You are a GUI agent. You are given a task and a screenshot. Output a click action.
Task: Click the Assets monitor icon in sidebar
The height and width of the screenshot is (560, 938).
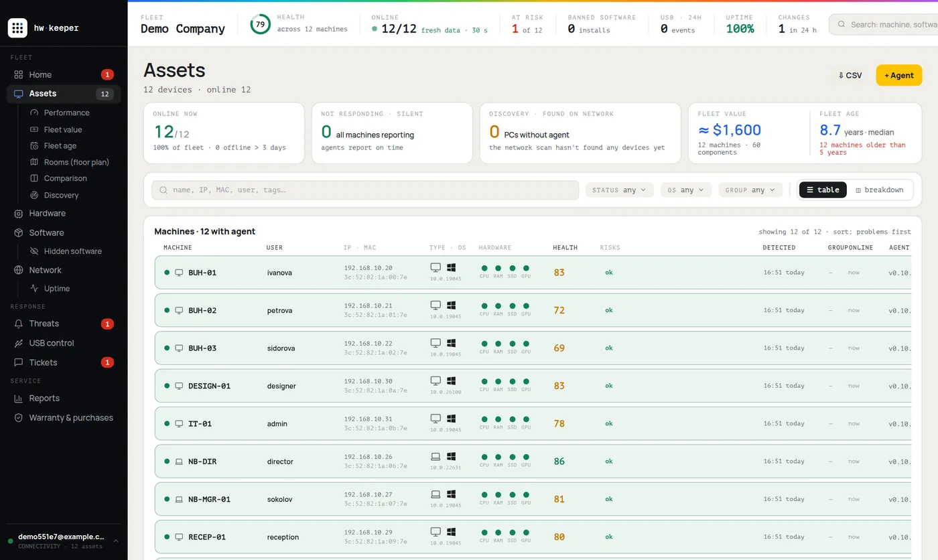(19, 94)
